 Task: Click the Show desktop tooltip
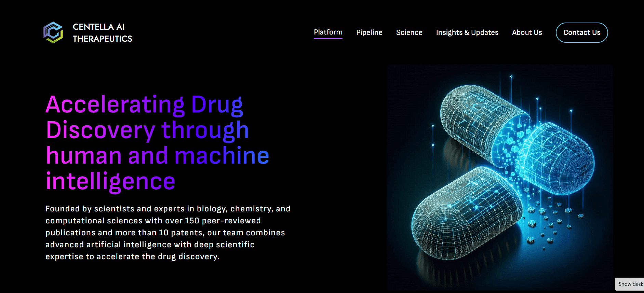tap(630, 284)
